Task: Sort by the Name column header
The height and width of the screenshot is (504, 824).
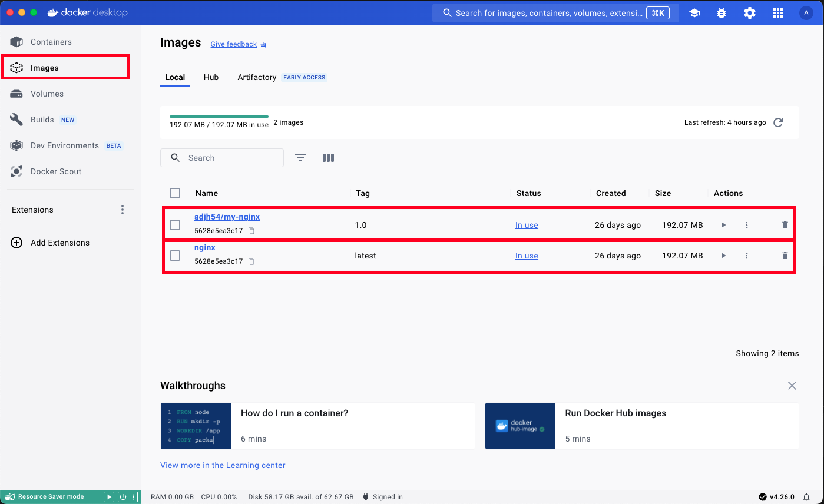Action: (x=207, y=193)
